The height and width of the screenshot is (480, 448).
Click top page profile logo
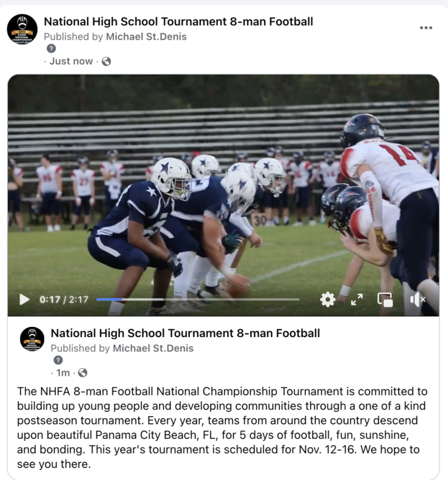pos(22,30)
